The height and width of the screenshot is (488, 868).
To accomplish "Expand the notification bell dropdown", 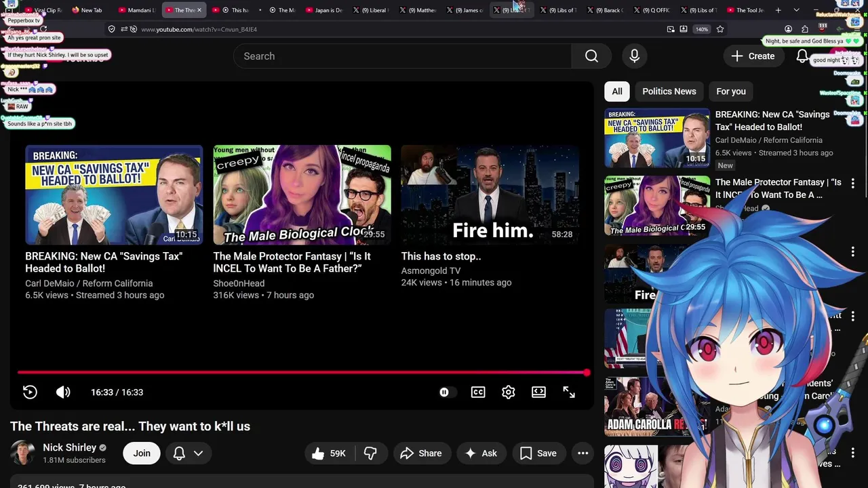I will coord(198,453).
